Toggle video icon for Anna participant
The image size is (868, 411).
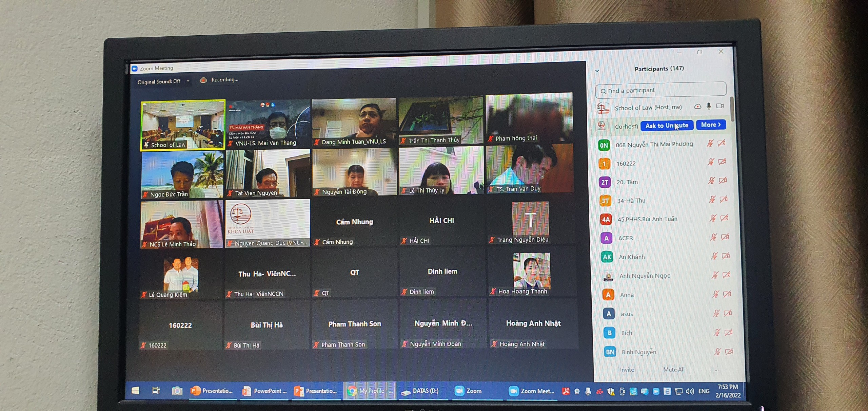pyautogui.click(x=727, y=294)
